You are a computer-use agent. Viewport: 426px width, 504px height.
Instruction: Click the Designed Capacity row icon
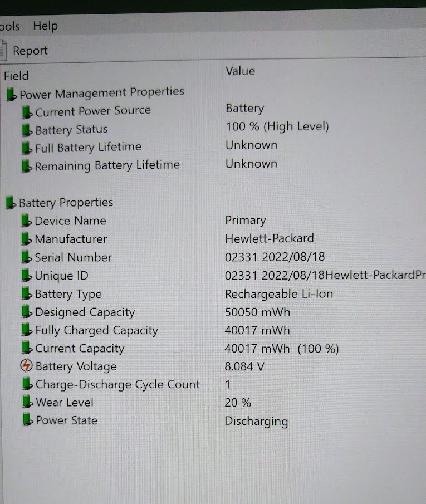(27, 312)
